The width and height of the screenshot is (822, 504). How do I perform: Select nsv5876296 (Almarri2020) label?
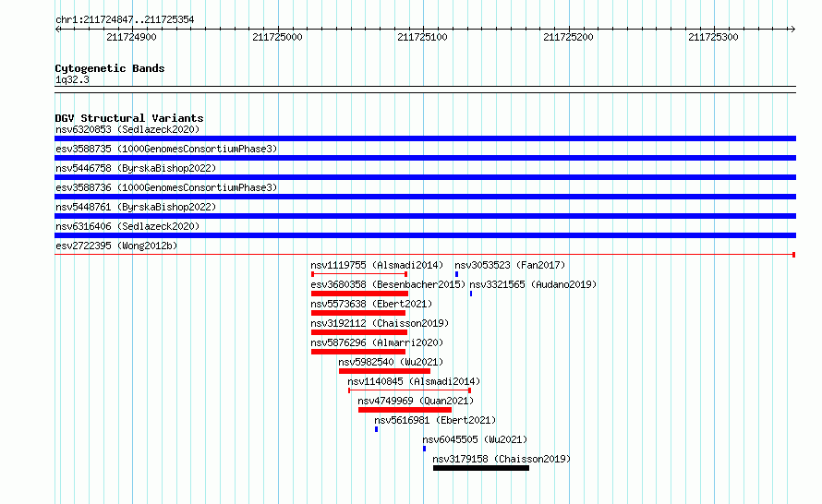377,342
